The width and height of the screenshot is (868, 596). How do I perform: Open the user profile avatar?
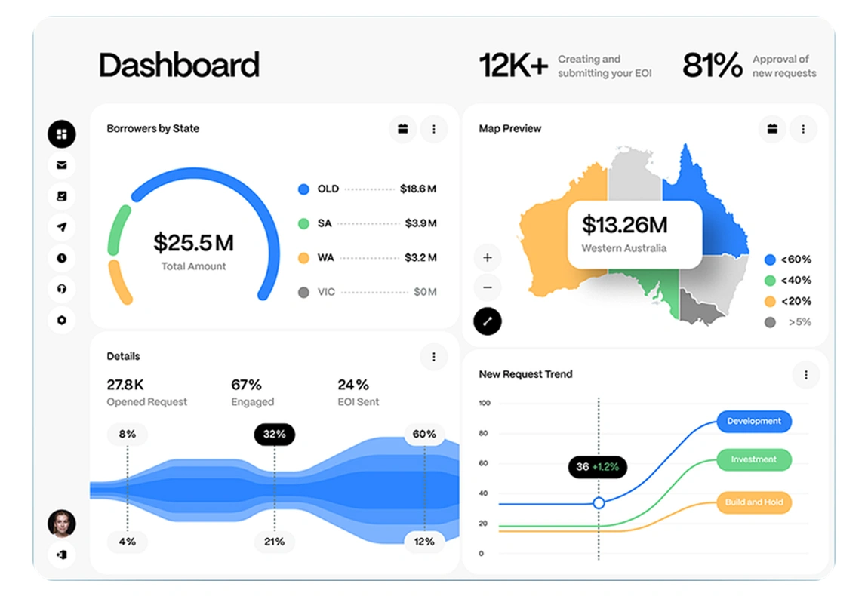[x=62, y=523]
